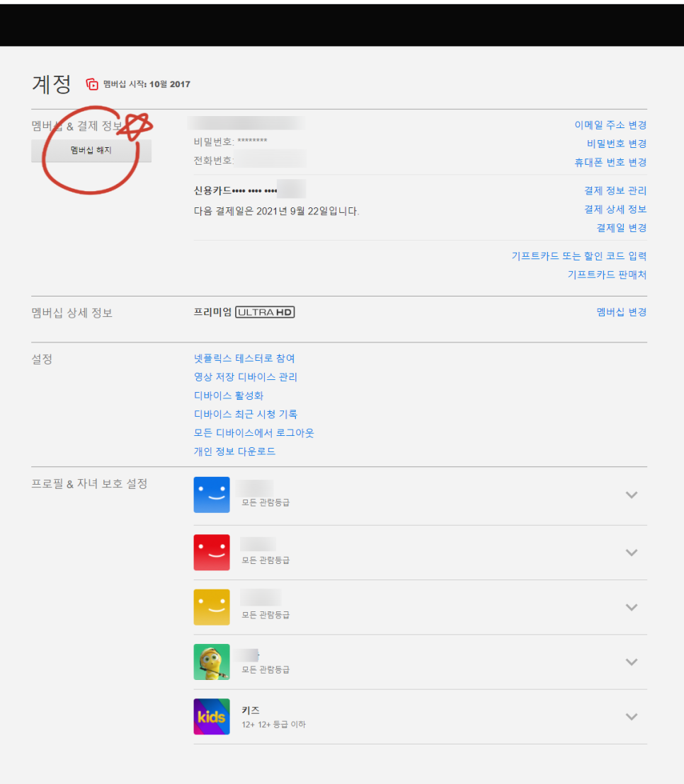Click the red membership start icon

coord(92,84)
